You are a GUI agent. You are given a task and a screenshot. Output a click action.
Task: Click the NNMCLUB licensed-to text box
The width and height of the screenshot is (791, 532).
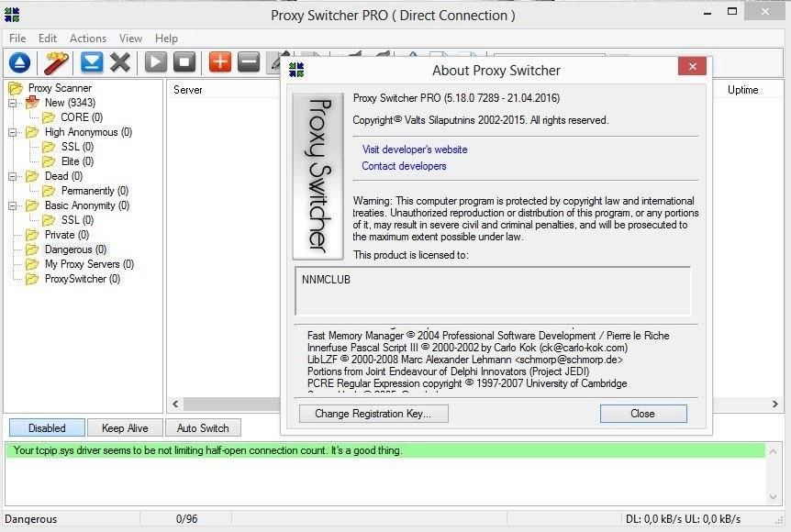point(493,291)
